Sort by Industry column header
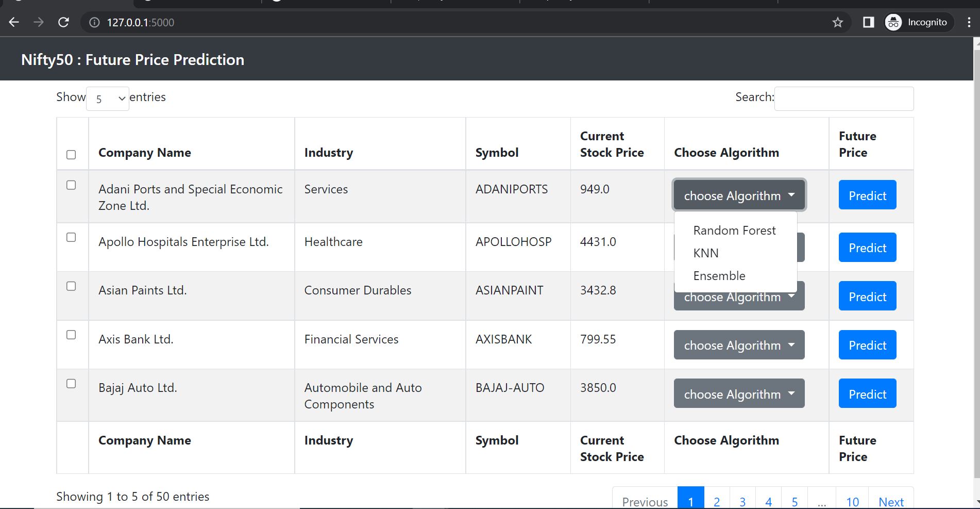This screenshot has height=509, width=980. pos(380,144)
